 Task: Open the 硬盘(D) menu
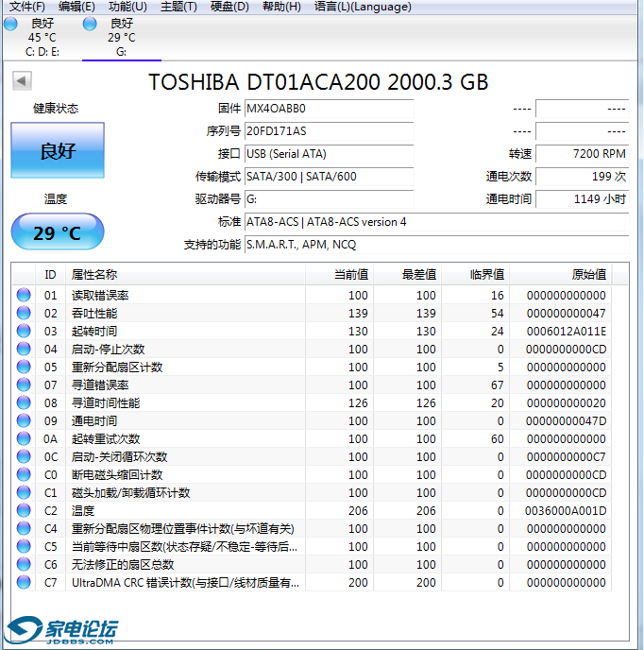(x=229, y=7)
